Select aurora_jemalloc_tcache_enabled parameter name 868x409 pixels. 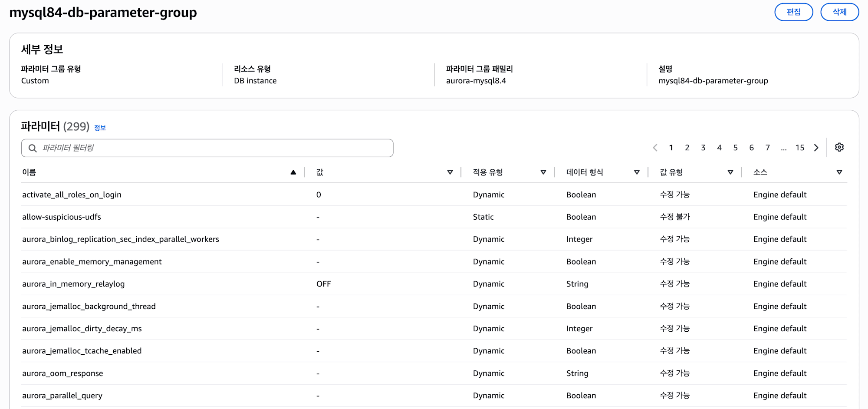tap(82, 351)
